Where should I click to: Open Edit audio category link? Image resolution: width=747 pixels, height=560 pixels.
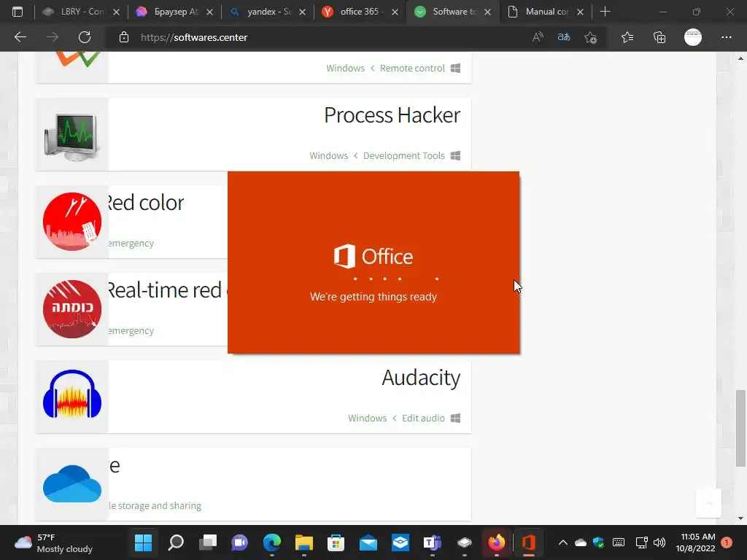click(423, 418)
